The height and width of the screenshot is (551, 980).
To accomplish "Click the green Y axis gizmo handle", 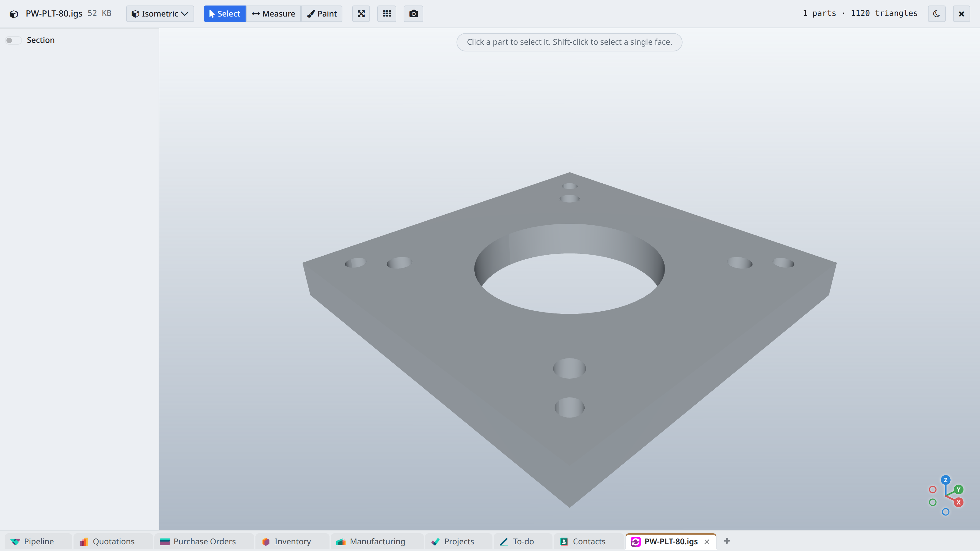I will [x=958, y=489].
